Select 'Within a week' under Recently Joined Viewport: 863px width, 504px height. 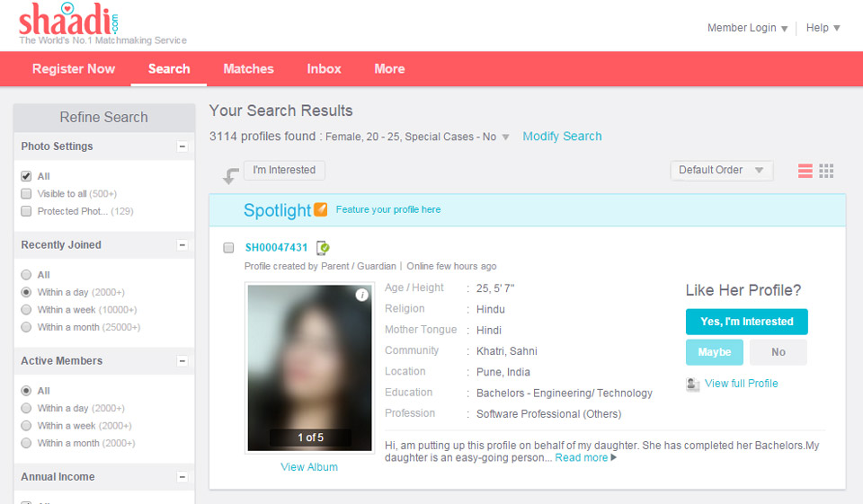point(26,310)
